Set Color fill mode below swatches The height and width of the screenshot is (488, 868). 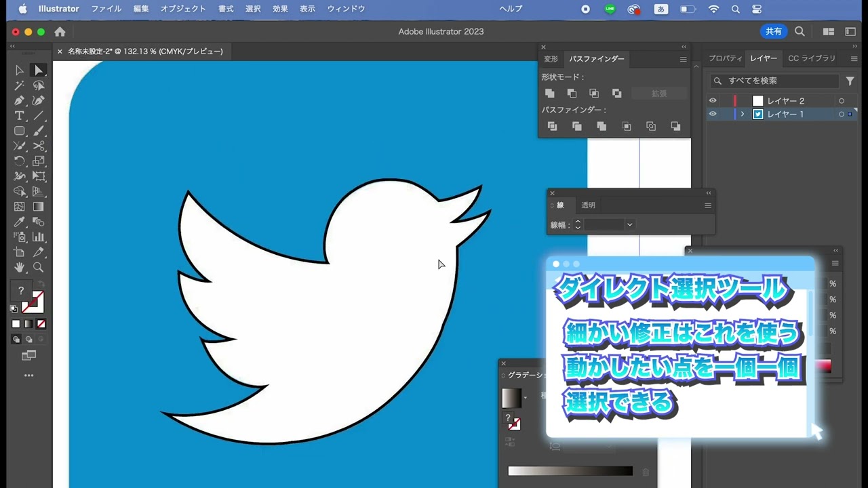[x=16, y=324]
